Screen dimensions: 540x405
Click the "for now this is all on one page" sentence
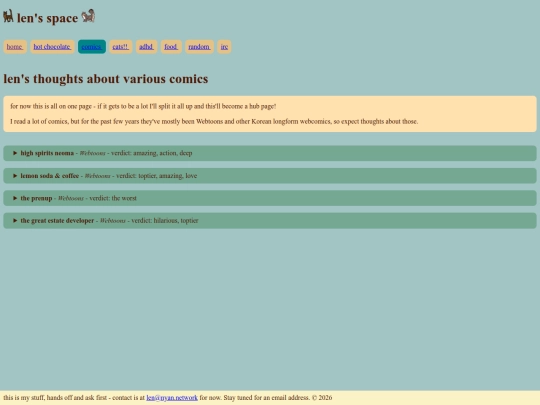(x=143, y=106)
